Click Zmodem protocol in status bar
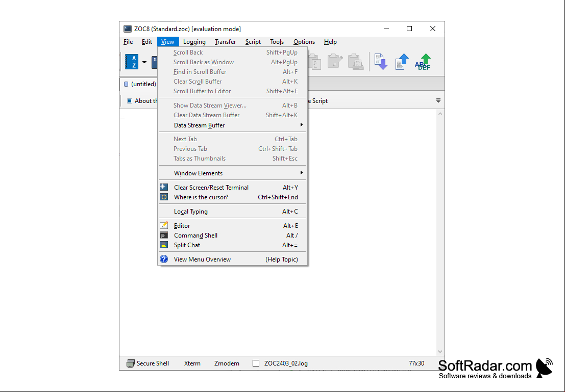 point(227,363)
